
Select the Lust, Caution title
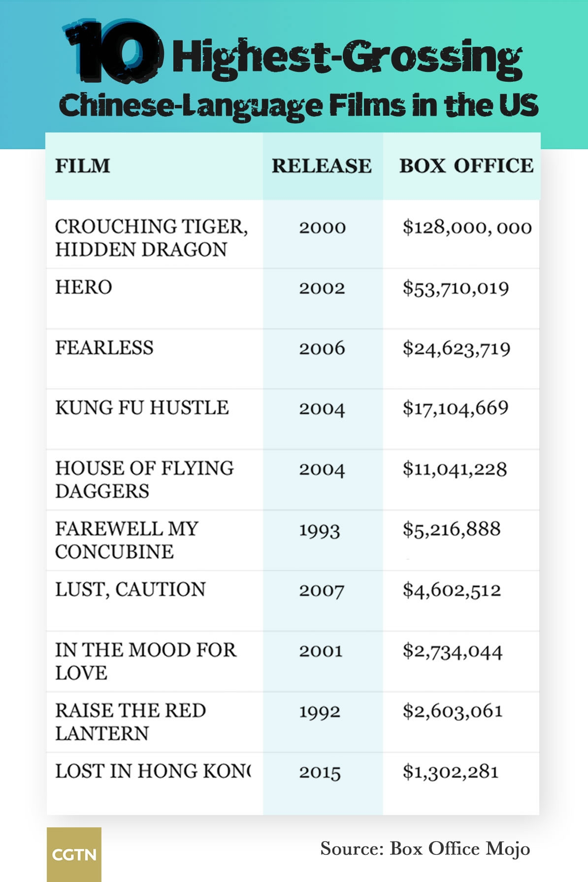(130, 589)
